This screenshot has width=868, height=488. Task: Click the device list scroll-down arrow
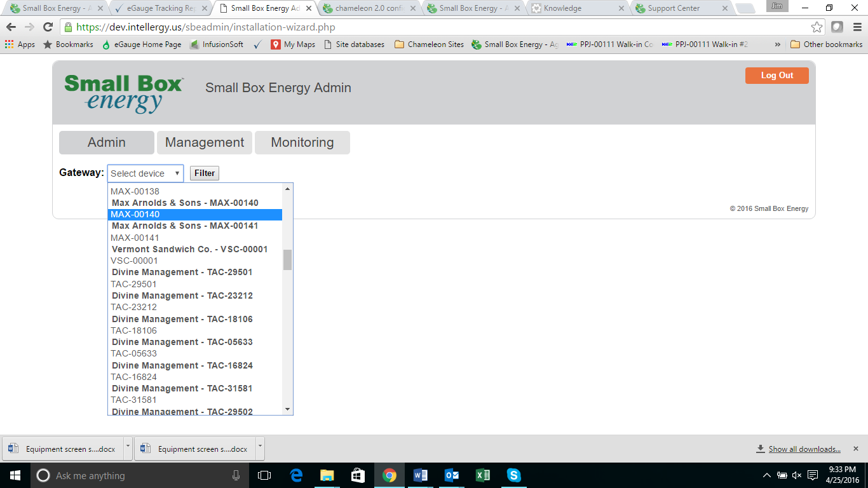click(288, 409)
